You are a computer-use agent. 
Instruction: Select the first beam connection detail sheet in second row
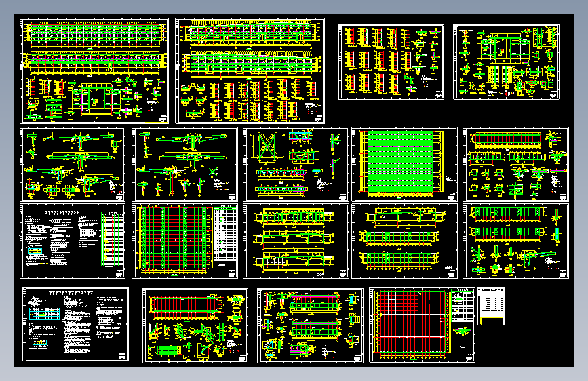(x=73, y=164)
